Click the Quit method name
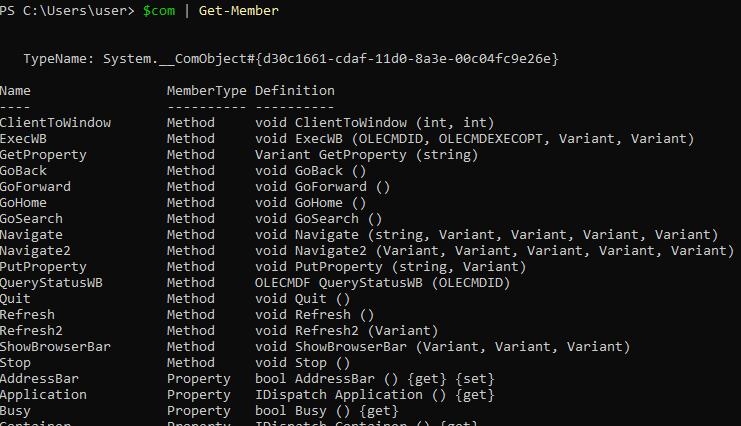 tap(16, 299)
